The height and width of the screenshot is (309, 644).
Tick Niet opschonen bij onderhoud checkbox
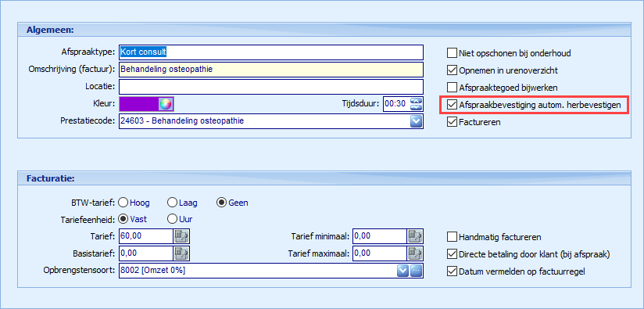click(452, 53)
